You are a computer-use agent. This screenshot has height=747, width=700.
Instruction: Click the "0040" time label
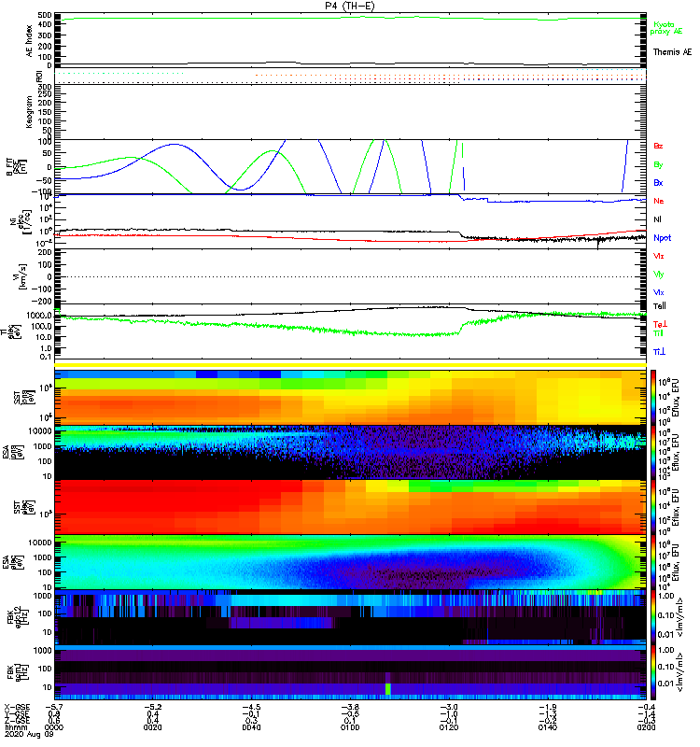point(251,727)
